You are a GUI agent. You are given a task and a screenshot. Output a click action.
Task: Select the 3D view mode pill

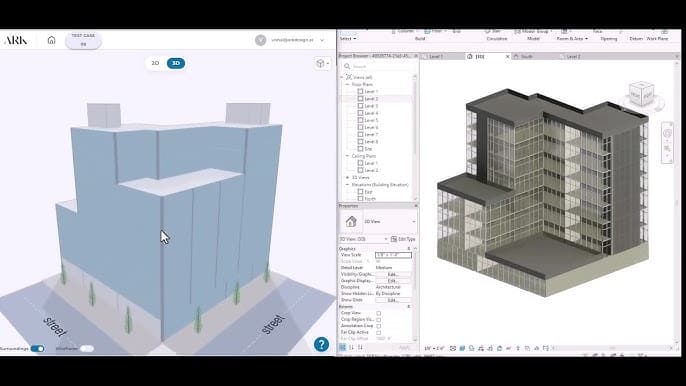pos(176,63)
